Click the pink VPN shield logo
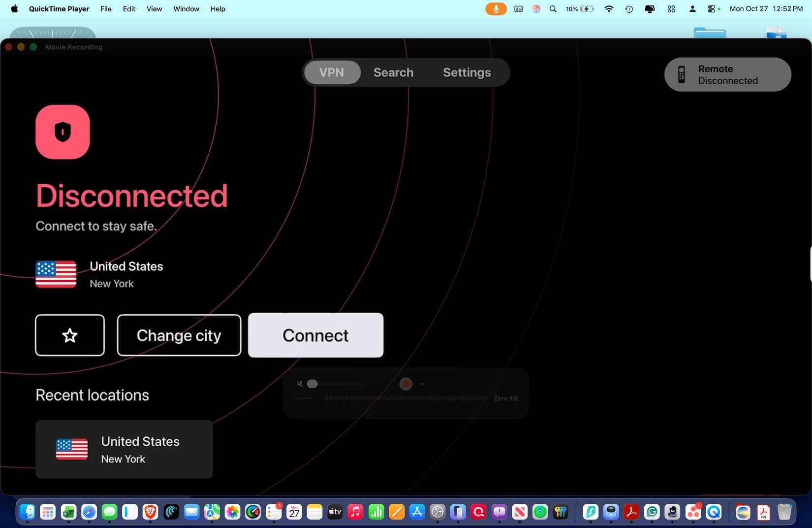812x528 pixels. pos(62,132)
